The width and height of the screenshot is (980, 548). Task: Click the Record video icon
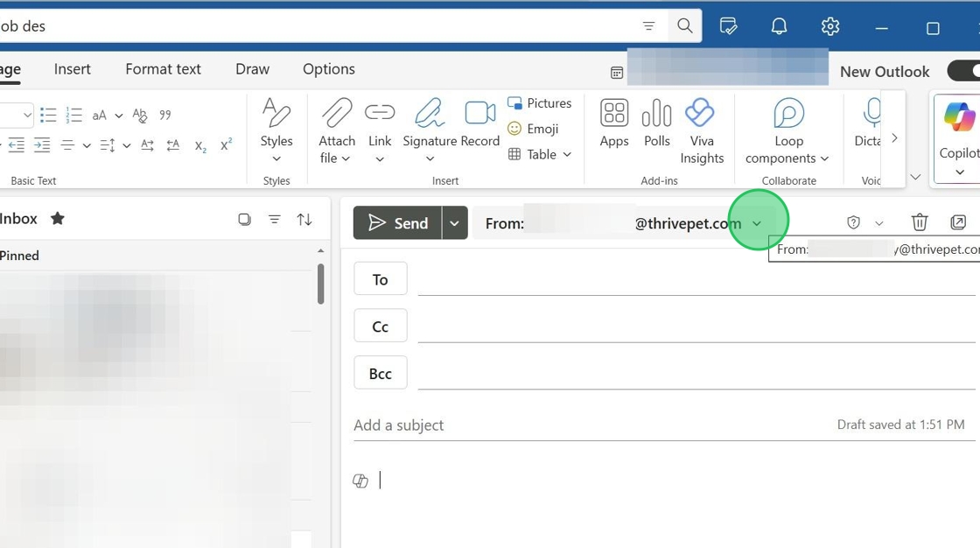(x=479, y=113)
